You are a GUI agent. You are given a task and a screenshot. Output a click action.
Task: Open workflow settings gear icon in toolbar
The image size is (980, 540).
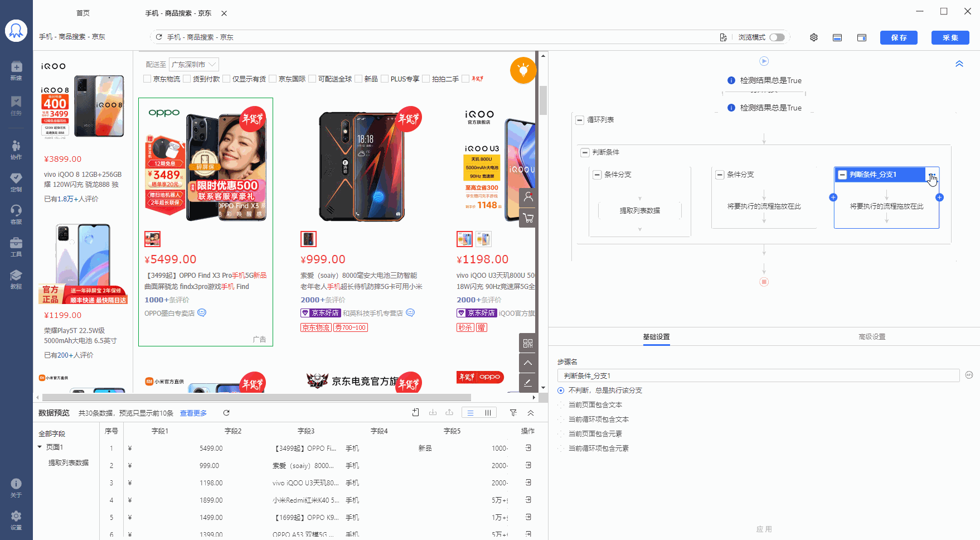tap(814, 37)
